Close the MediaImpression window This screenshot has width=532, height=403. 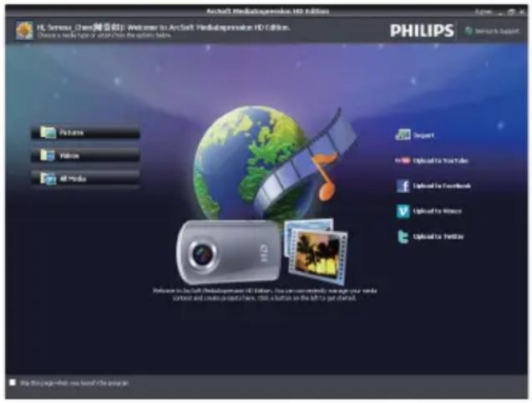point(521,13)
